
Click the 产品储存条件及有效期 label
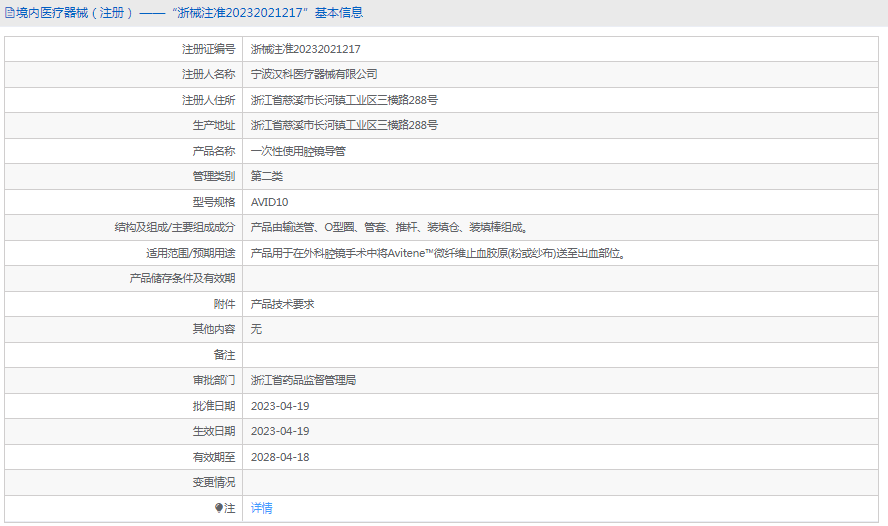[182, 278]
